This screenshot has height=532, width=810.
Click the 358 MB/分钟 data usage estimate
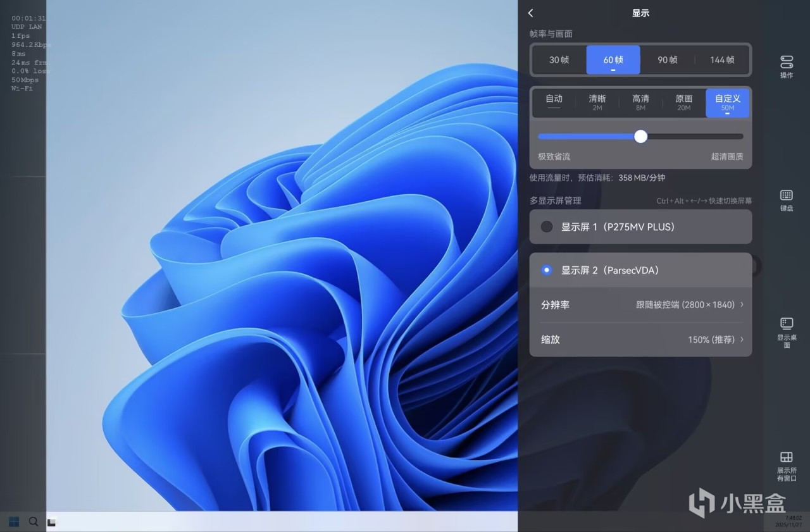pyautogui.click(x=642, y=178)
